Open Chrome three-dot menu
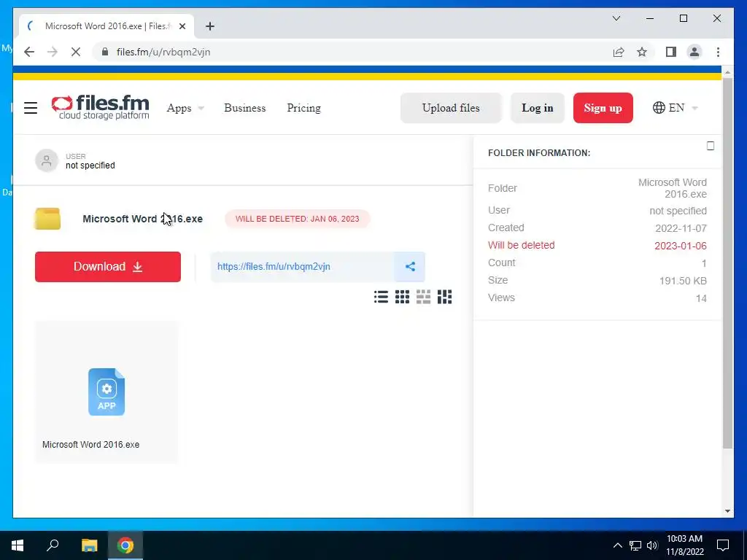The height and width of the screenshot is (560, 747). (718, 52)
